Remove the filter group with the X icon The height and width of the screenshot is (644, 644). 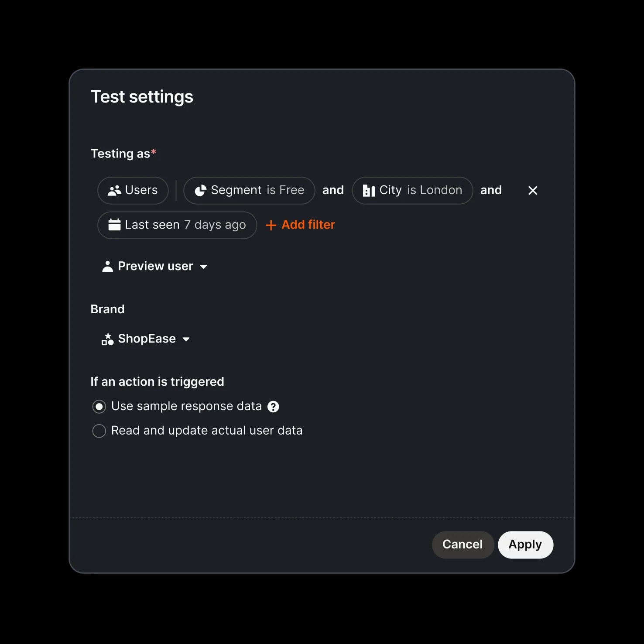coord(533,190)
